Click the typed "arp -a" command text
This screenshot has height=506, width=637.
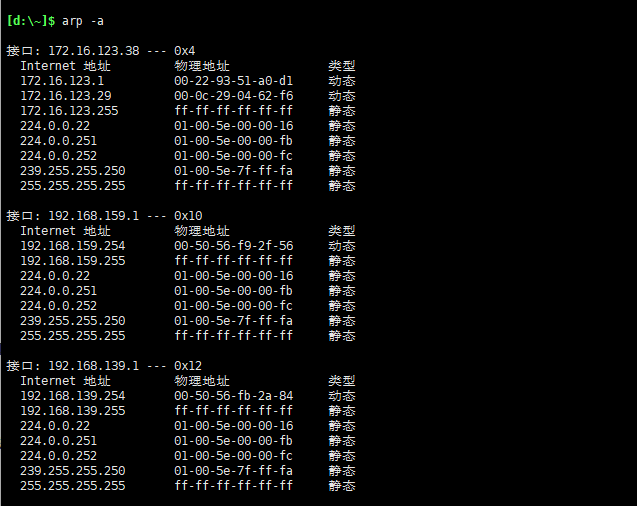pos(83,20)
